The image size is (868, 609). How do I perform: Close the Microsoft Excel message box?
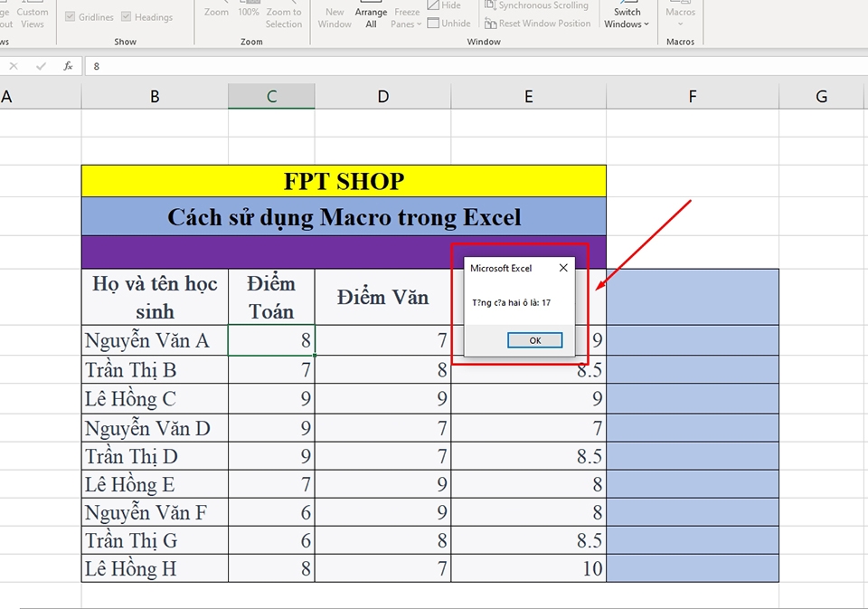coord(563,268)
